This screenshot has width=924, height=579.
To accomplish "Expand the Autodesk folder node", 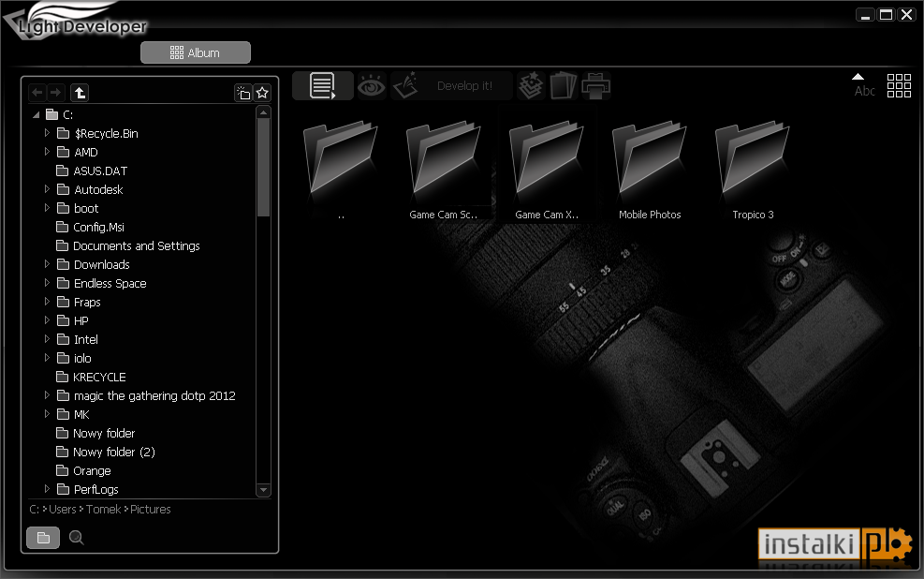I will coord(47,189).
